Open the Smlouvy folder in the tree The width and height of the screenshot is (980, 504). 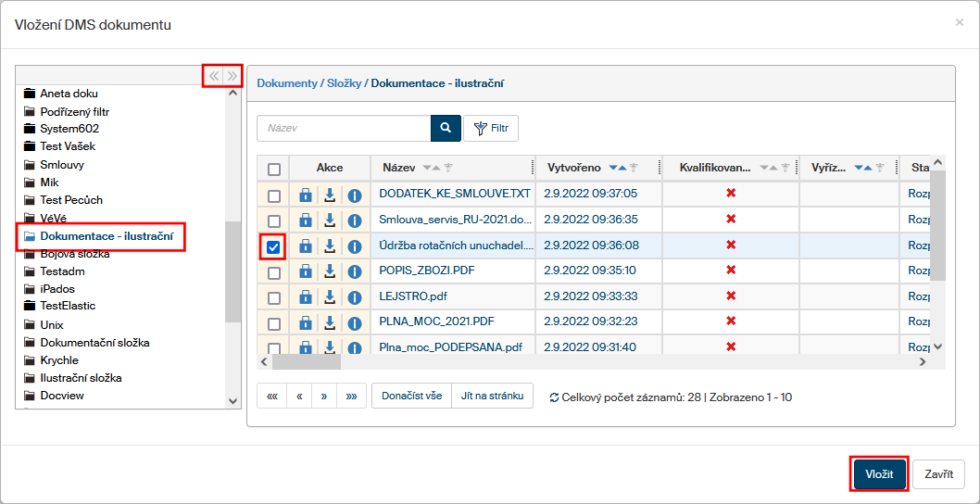62,165
